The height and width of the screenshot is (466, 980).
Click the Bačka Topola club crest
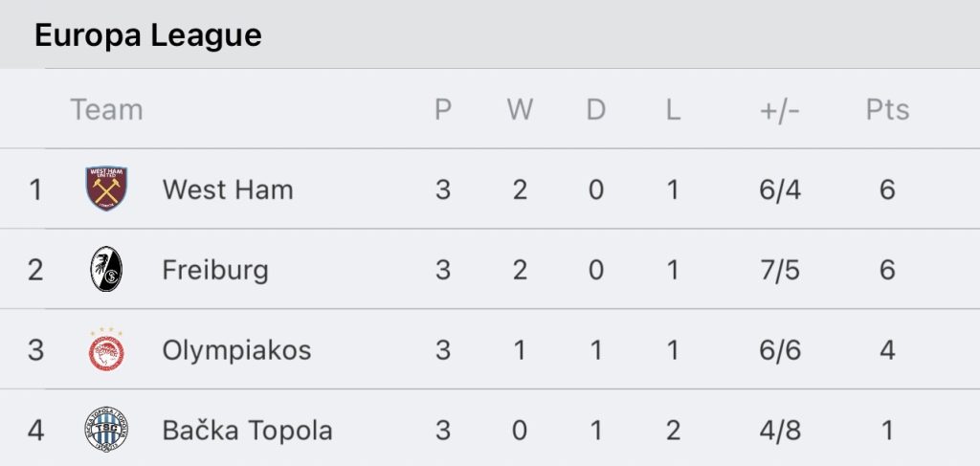106,429
